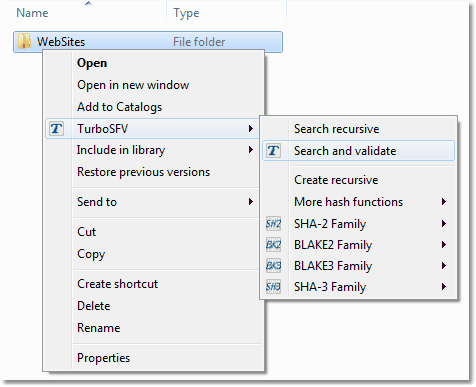Click the SHA-3 Family icon
Screen dimensions: 476x387
pos(273,287)
